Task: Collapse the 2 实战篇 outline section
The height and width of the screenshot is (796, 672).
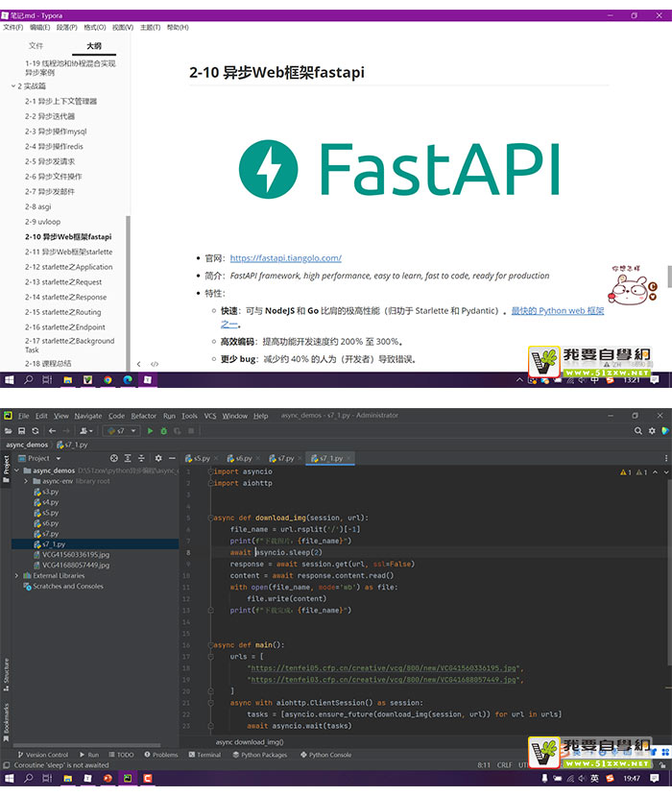Action: coord(13,86)
